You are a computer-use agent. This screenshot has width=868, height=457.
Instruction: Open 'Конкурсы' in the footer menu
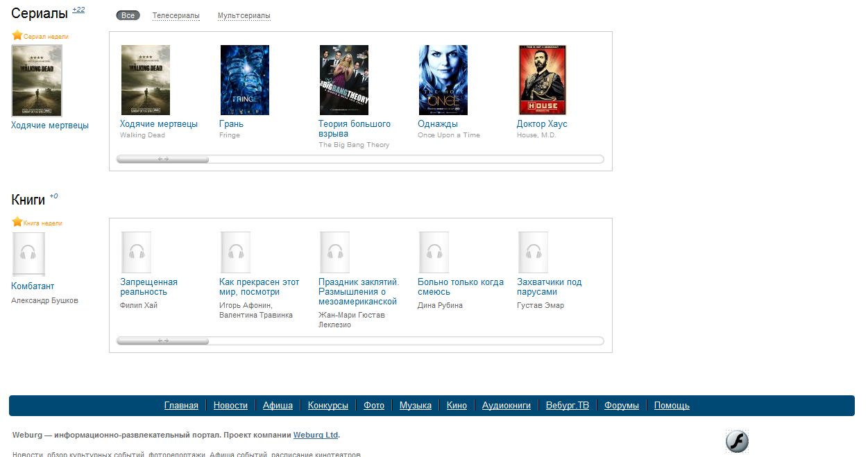tap(328, 406)
